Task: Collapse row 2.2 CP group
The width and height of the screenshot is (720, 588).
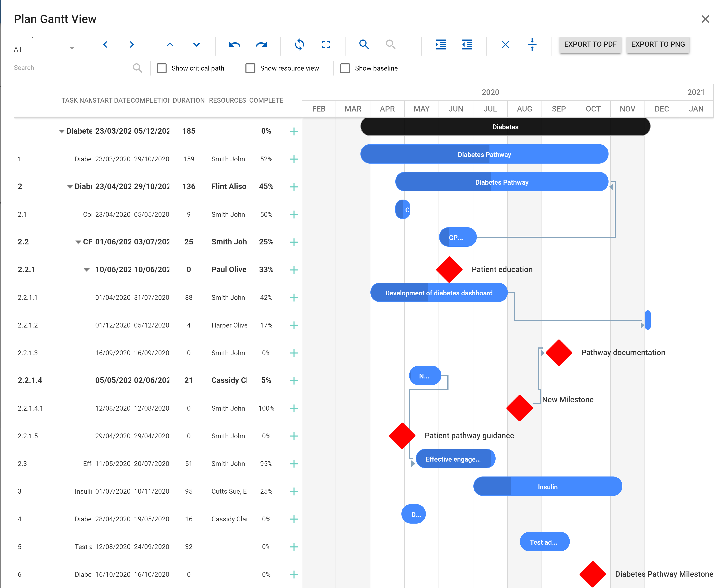Action: (78, 242)
